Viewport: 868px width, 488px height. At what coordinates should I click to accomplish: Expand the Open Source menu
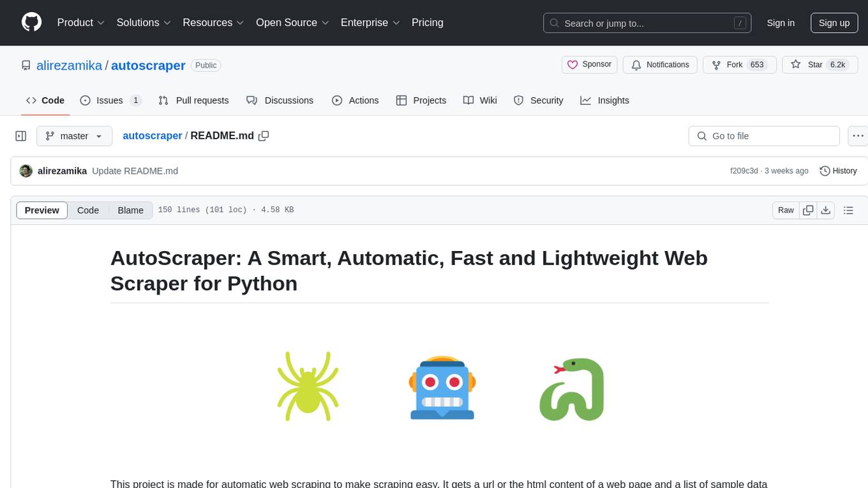pos(292,22)
